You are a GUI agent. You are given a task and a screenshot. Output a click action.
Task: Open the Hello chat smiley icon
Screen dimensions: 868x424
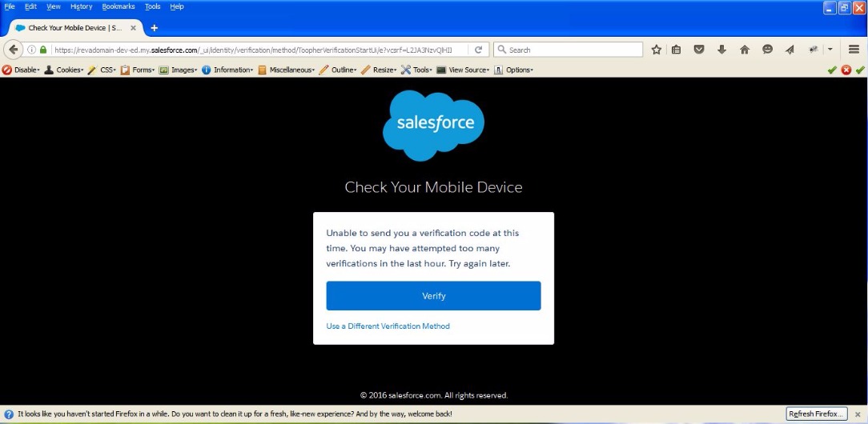point(767,50)
